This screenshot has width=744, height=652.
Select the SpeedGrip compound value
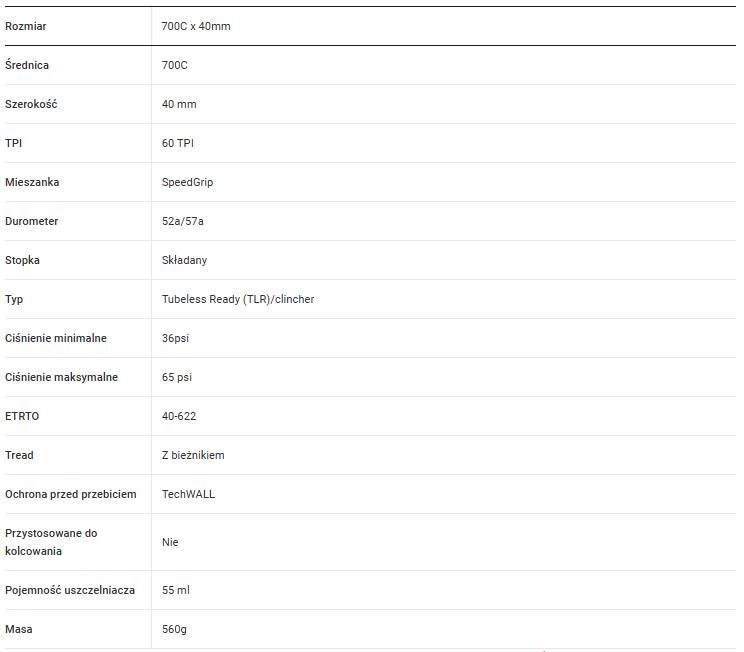(187, 182)
